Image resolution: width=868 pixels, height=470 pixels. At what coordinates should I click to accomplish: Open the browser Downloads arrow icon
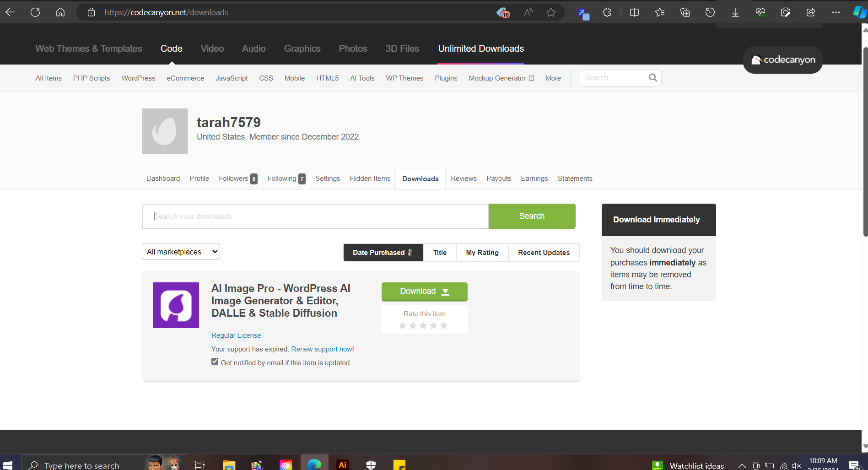point(735,12)
